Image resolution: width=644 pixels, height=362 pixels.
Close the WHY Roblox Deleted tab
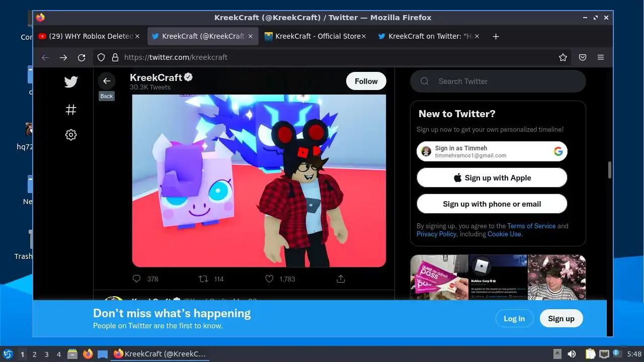click(x=137, y=36)
